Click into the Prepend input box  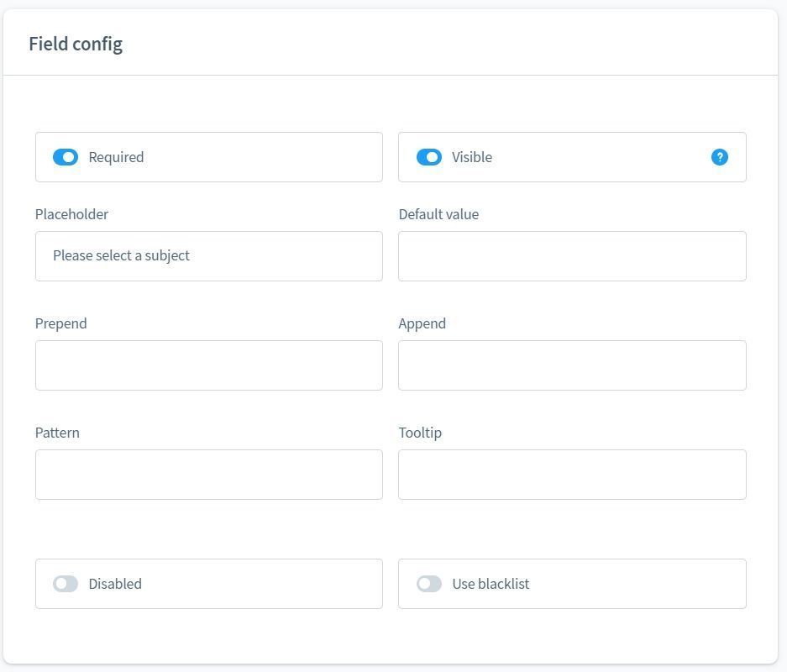pos(208,365)
